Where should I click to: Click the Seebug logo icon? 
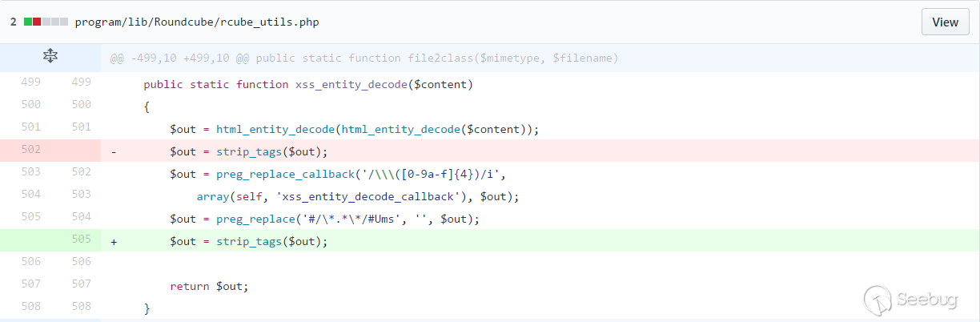point(878,301)
